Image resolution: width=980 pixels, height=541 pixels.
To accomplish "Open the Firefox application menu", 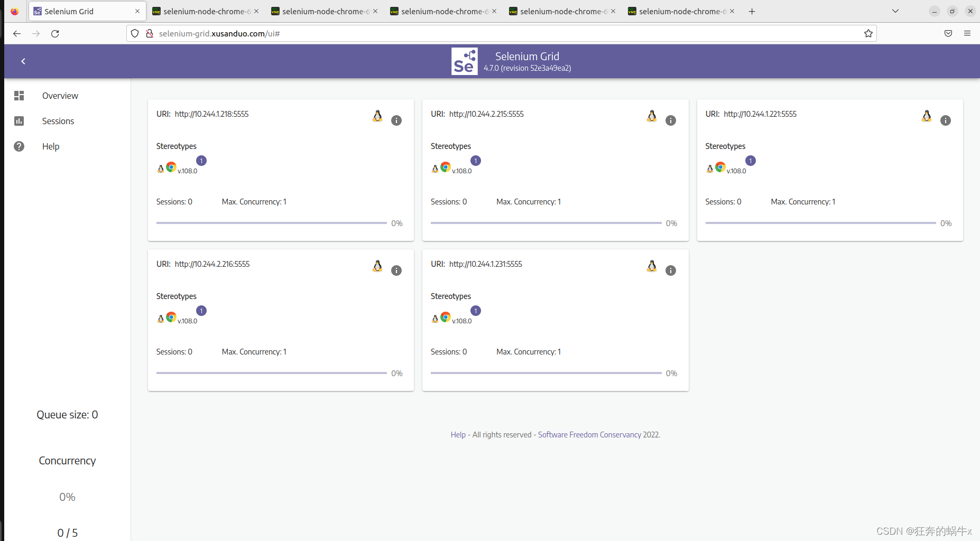I will (967, 33).
